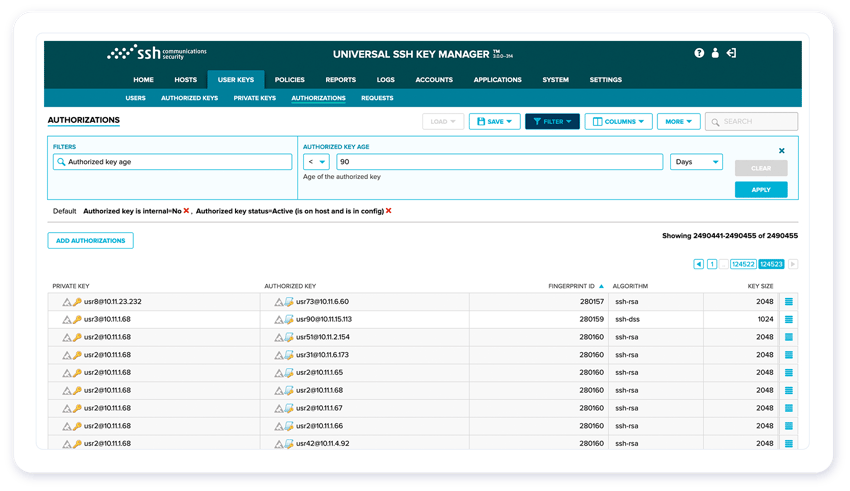850x491 pixels.
Task: Open the help question mark icon
Action: tap(699, 53)
